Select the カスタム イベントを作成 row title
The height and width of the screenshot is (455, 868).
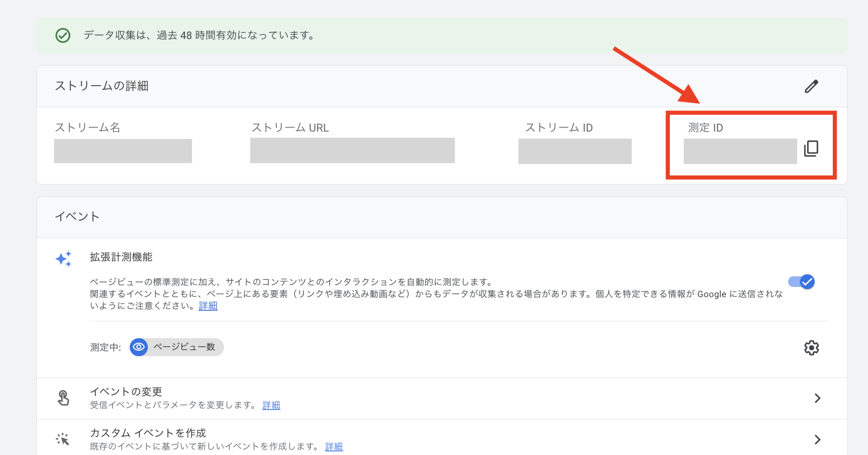click(x=148, y=433)
